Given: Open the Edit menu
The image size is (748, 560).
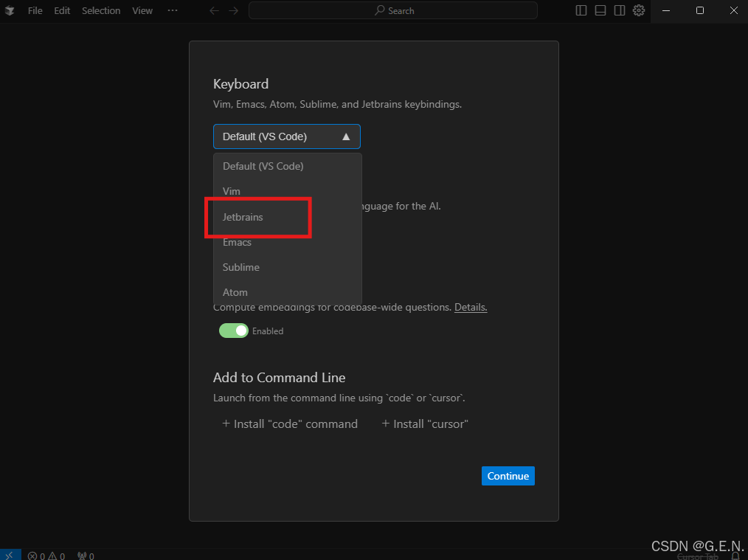Looking at the screenshot, I should pos(62,10).
